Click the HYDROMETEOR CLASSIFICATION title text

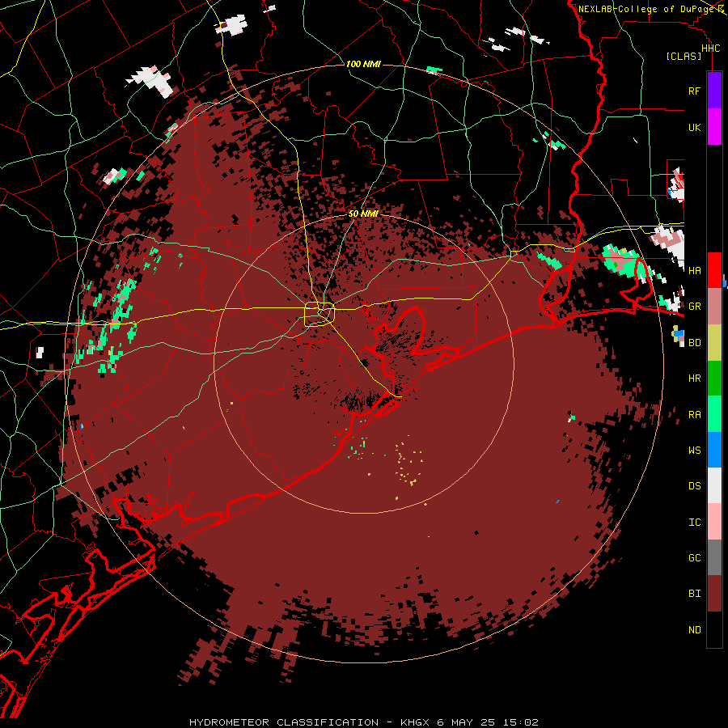[284, 722]
